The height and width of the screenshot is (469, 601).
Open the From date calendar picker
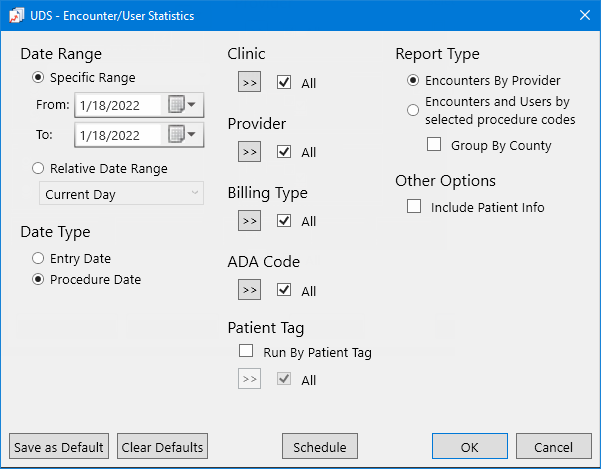[182, 105]
